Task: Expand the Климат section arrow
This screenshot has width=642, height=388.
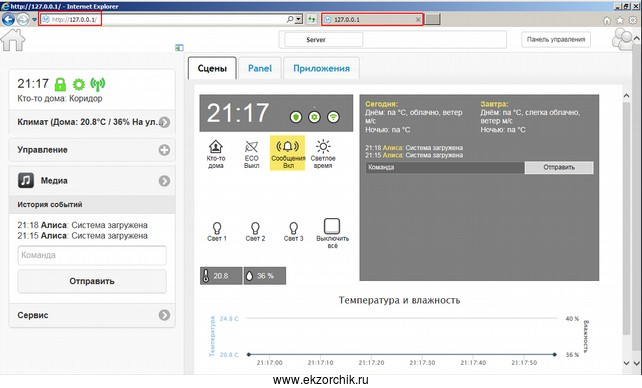Action: [165, 122]
